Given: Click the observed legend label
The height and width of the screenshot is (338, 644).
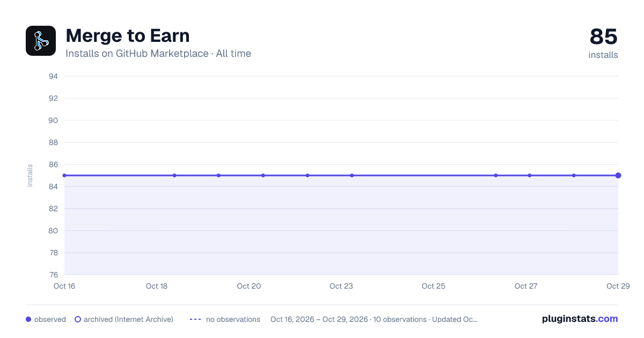Looking at the screenshot, I should coord(50,319).
